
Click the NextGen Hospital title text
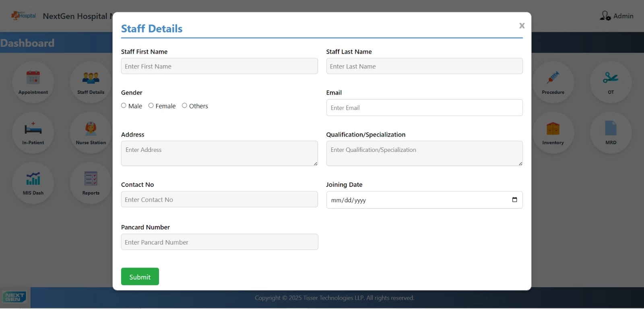pyautogui.click(x=78, y=16)
